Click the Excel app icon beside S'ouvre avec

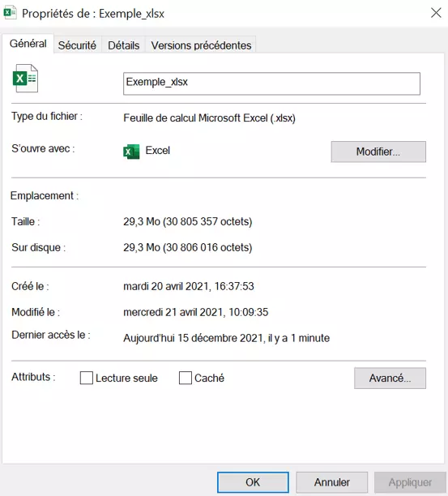tap(131, 152)
